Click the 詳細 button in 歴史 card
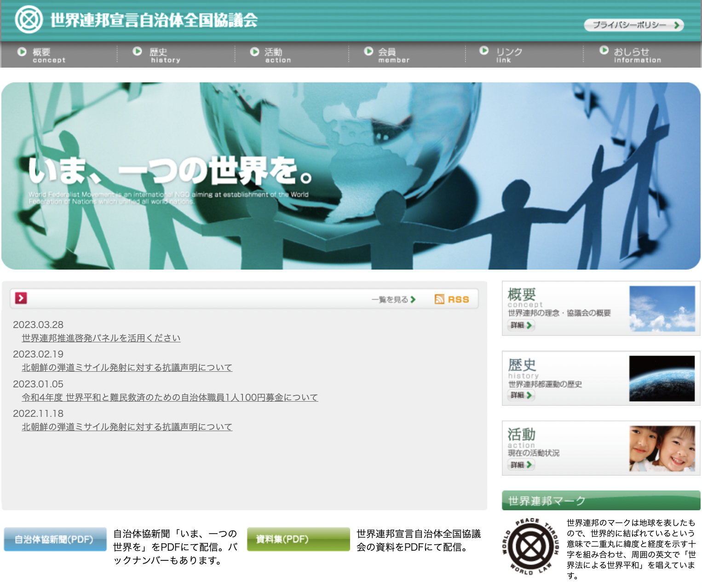This screenshot has width=702, height=588. pos(521,395)
